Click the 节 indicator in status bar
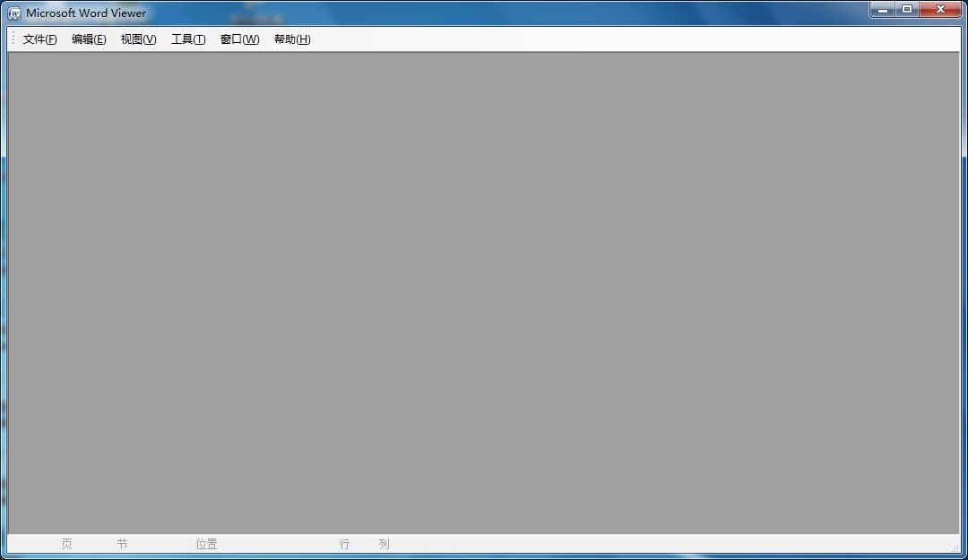This screenshot has height=560, width=968. tap(122, 544)
